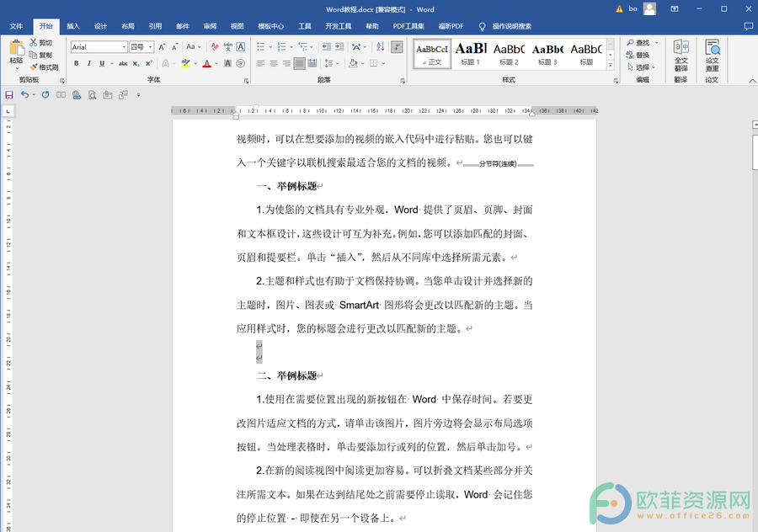Apply the yellow text highlight color
This screenshot has height=532, width=758.
pos(185,63)
